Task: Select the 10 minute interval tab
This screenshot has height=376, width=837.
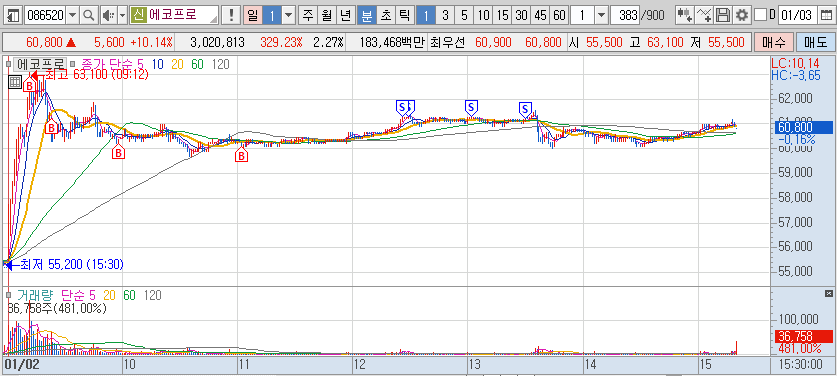Action: pos(483,15)
